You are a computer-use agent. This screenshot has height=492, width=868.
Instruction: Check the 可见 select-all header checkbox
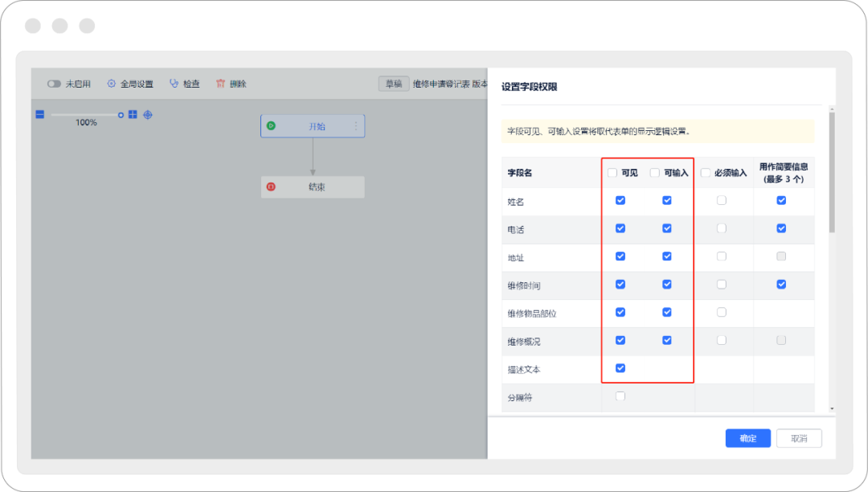612,173
